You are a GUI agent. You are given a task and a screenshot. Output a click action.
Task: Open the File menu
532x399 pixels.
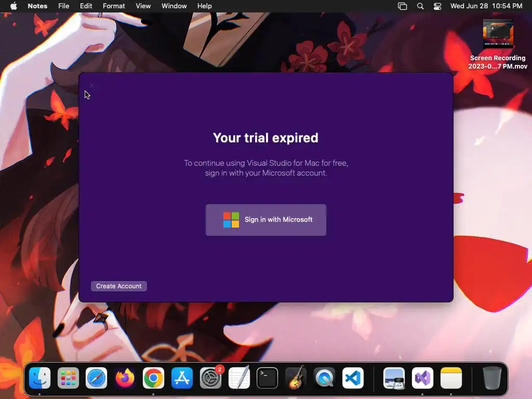63,6
